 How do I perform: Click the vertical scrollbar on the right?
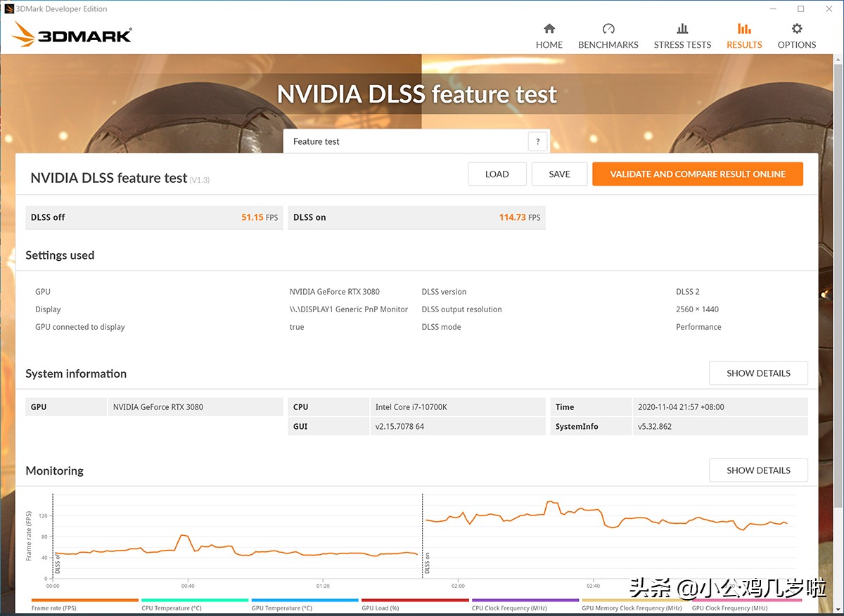(838, 281)
